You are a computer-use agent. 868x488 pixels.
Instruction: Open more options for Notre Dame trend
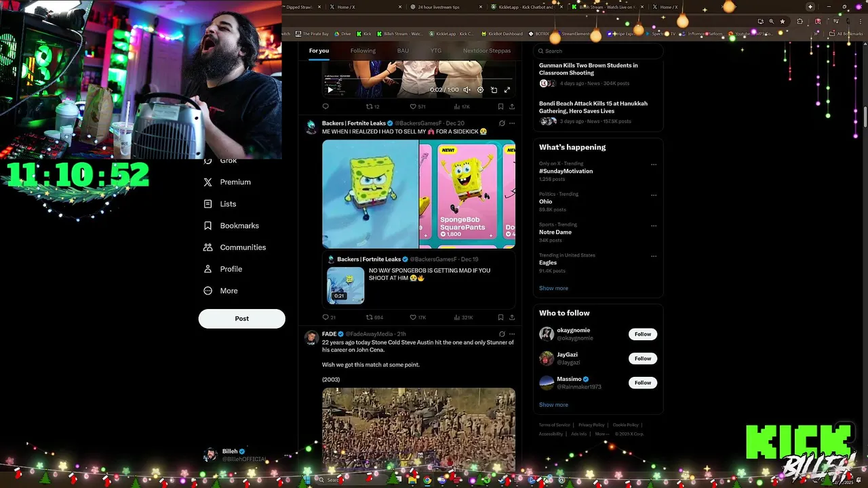[654, 225]
